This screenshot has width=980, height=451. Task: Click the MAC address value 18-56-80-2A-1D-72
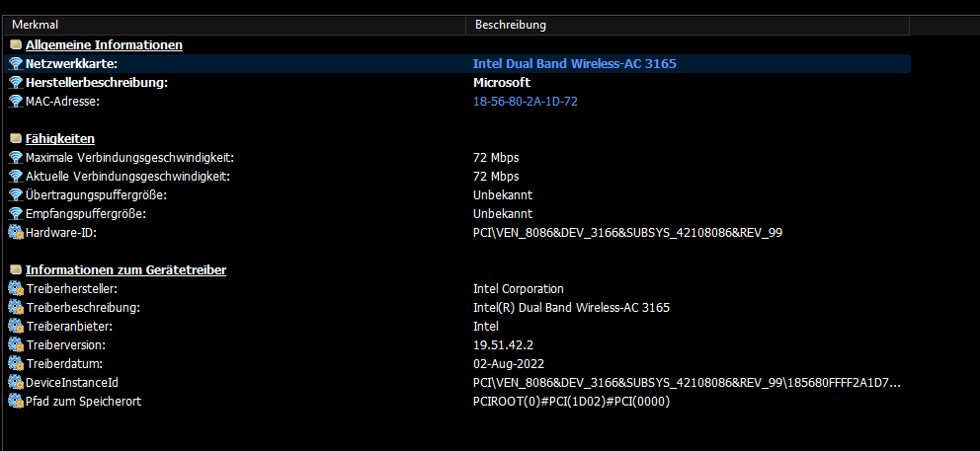[525, 101]
